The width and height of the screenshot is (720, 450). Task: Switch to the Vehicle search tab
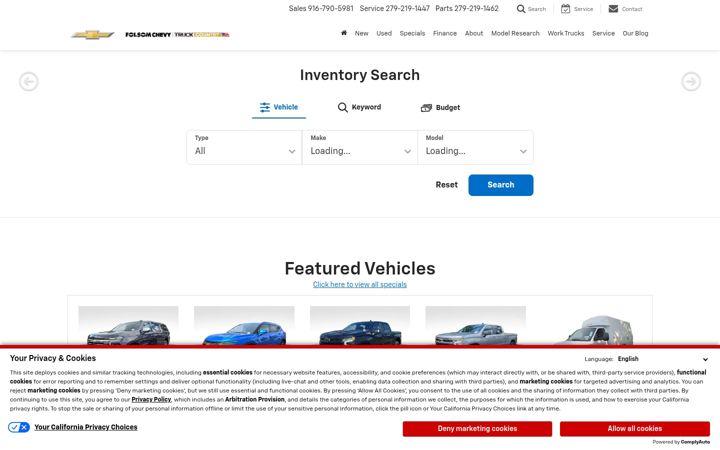pyautogui.click(x=279, y=107)
